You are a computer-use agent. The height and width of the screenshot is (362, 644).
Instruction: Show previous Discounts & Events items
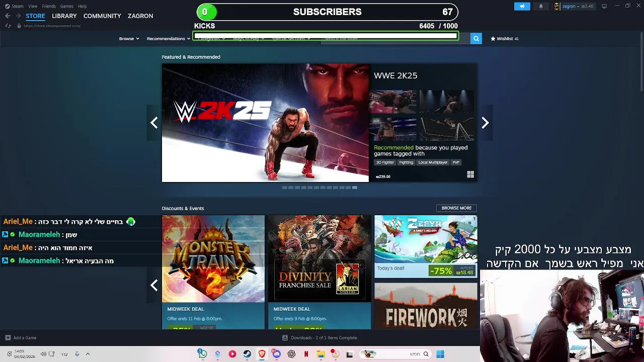coord(154,286)
